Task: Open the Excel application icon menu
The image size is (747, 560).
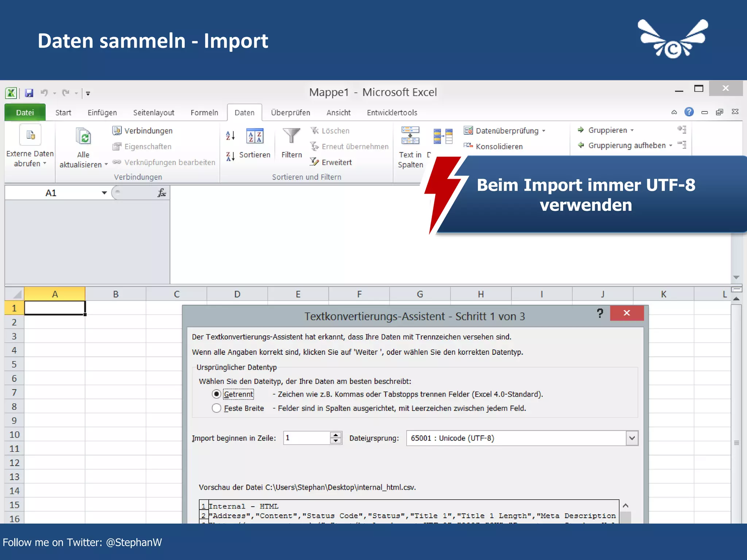Action: (x=11, y=93)
